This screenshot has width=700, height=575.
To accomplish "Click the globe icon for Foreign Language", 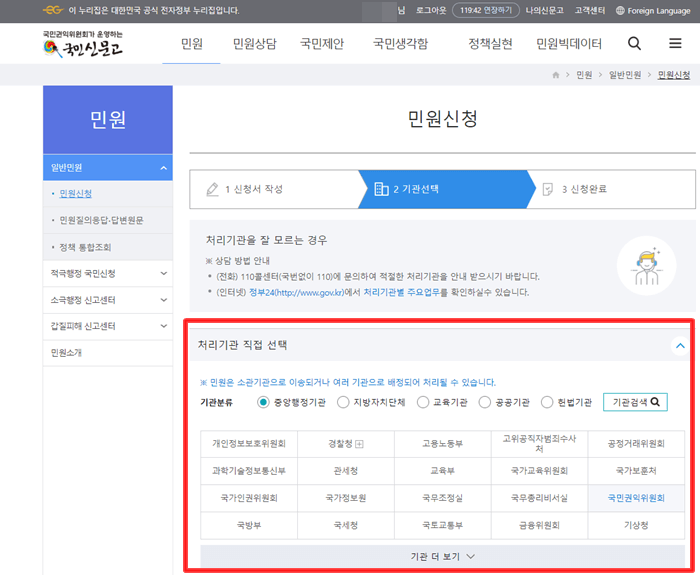I will click(x=620, y=11).
